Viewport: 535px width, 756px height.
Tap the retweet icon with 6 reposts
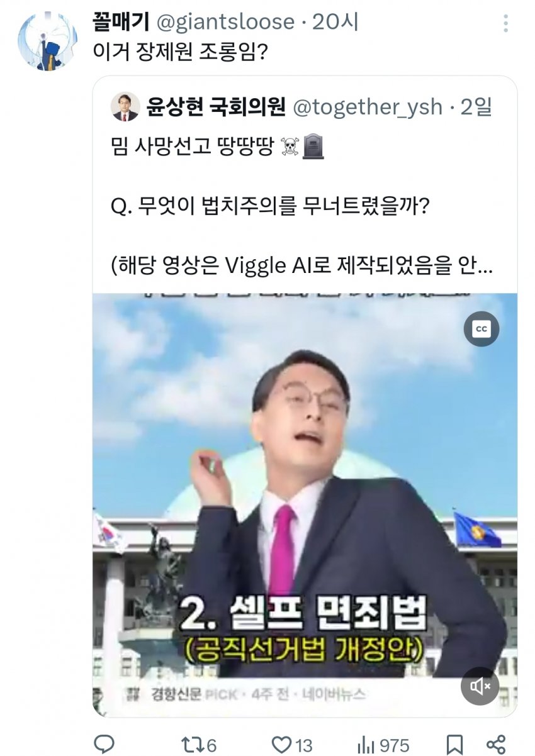pos(198,745)
